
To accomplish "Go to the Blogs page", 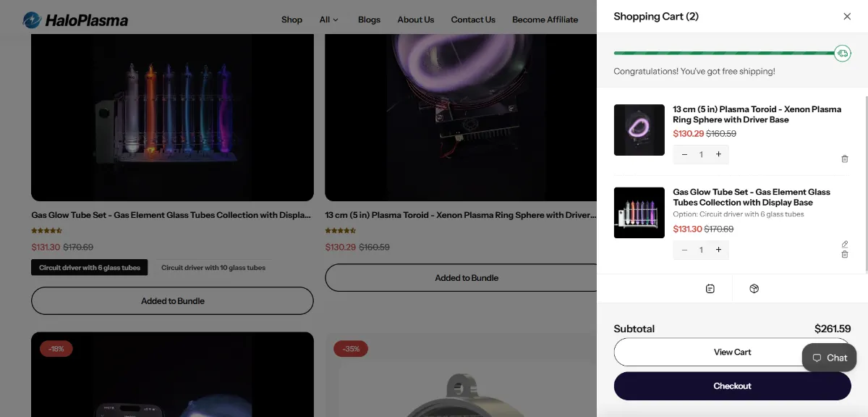I will tap(369, 20).
